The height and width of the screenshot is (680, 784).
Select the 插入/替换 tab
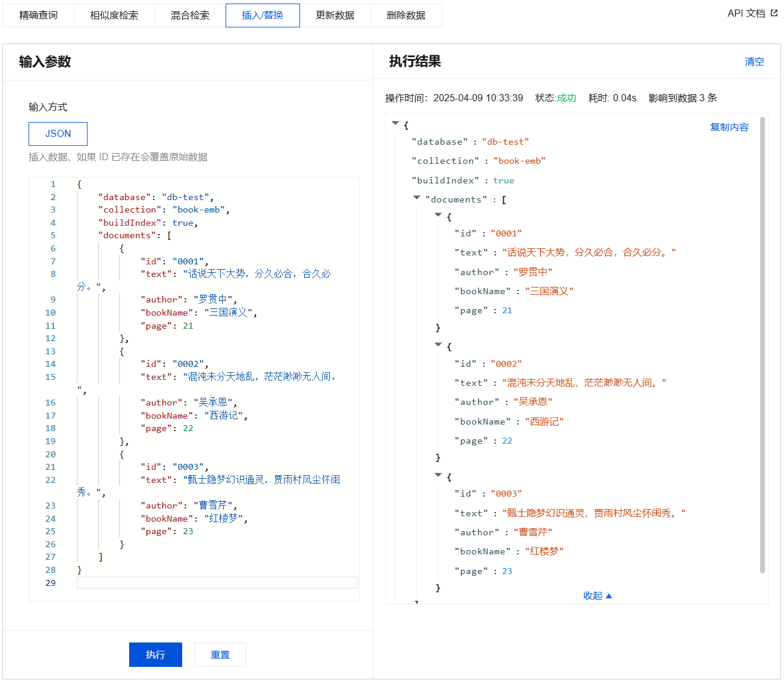[x=263, y=15]
